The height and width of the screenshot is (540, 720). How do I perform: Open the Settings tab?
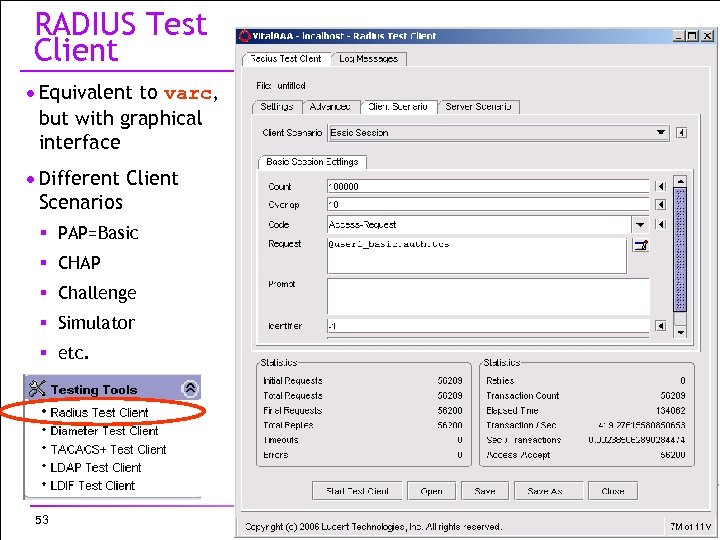(276, 107)
